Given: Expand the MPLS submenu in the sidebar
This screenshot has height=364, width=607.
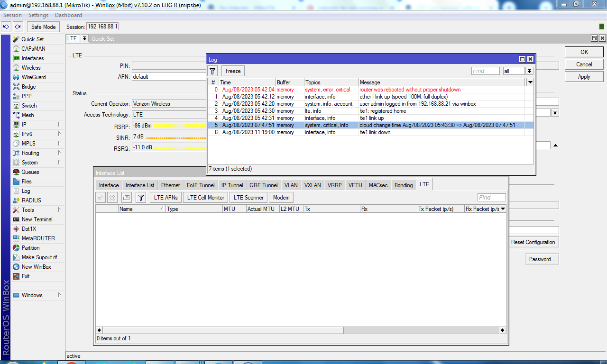Looking at the screenshot, I should [60, 144].
